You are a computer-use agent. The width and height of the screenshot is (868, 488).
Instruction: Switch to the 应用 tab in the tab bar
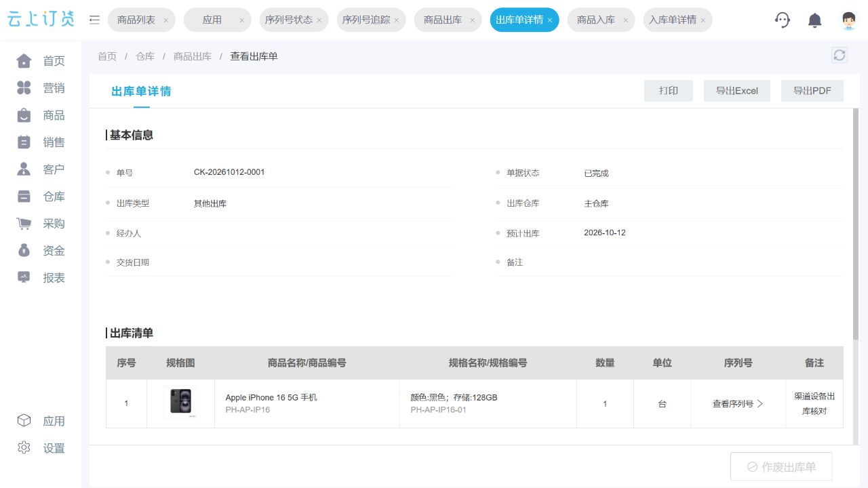coord(212,20)
